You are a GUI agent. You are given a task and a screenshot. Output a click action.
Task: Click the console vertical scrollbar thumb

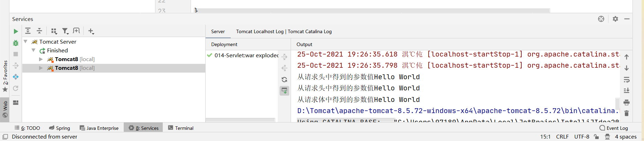618,104
